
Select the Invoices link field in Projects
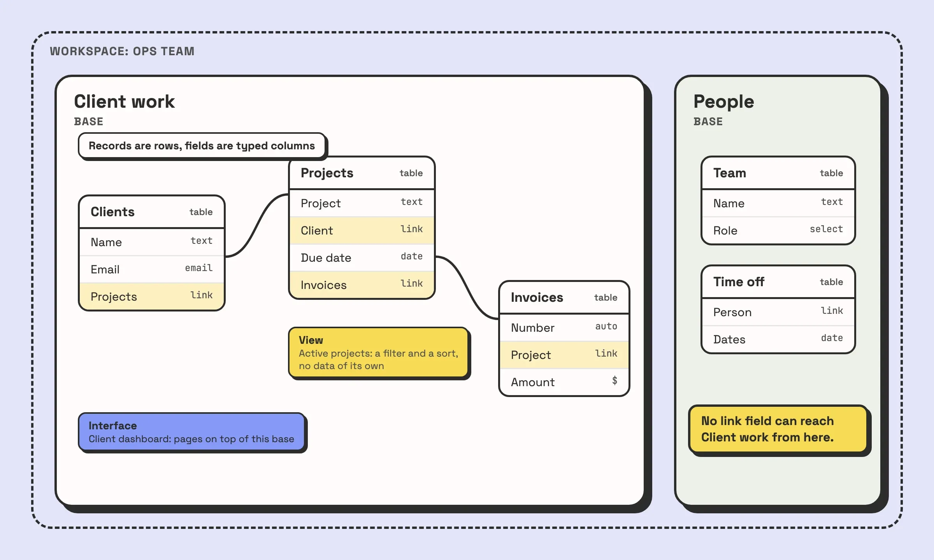(x=362, y=285)
